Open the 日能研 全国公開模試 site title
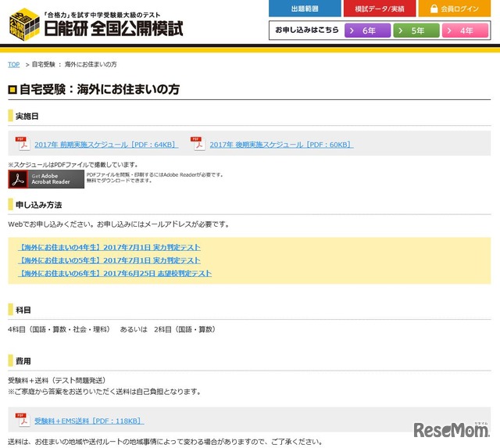500x448 pixels. (113, 29)
